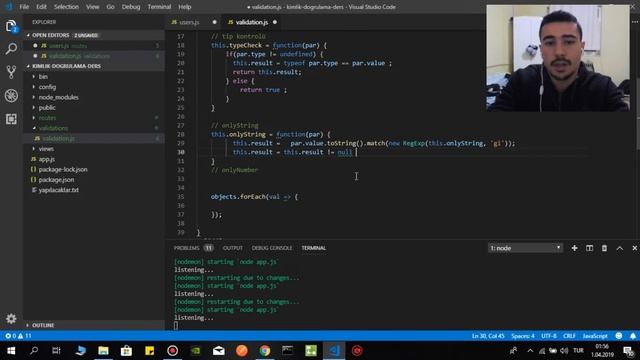
Task: Open the volume control in system tray
Action: (564, 351)
